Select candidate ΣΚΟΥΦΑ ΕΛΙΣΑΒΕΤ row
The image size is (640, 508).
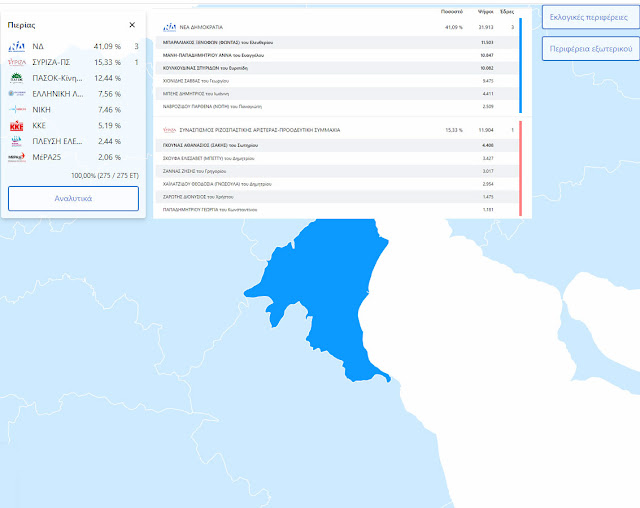[x=337, y=158]
